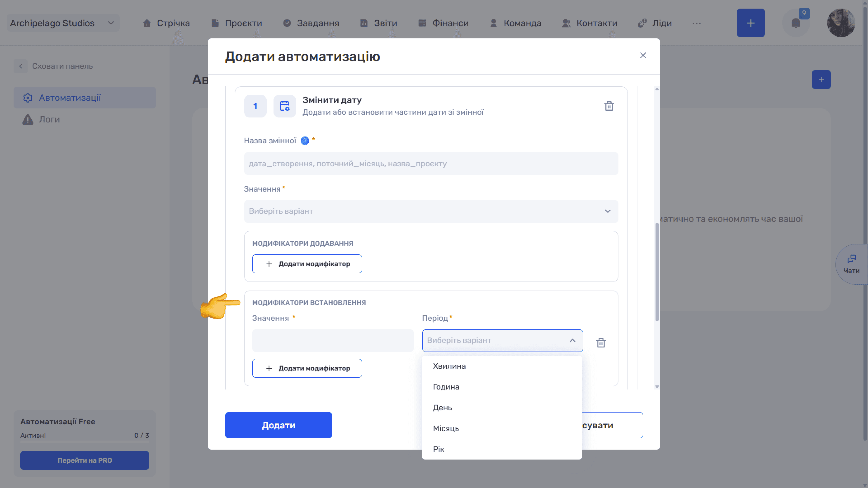Screen dimensions: 868x488
Task: Open the Ліди tab
Action: pyautogui.click(x=655, y=23)
